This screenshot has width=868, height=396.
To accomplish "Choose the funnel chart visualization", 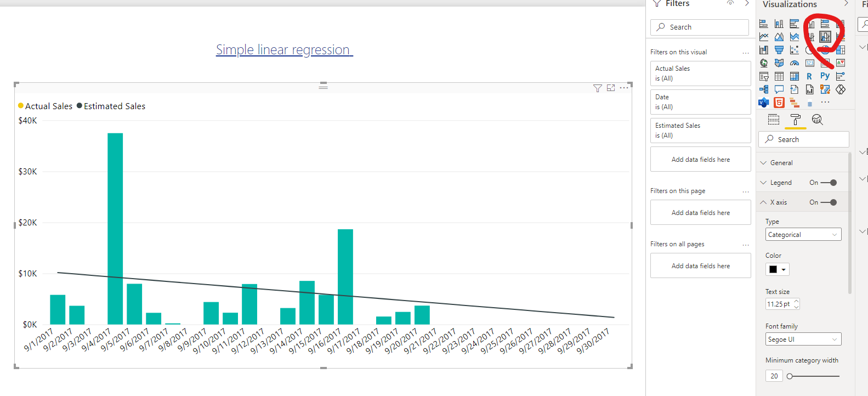I will tap(779, 50).
